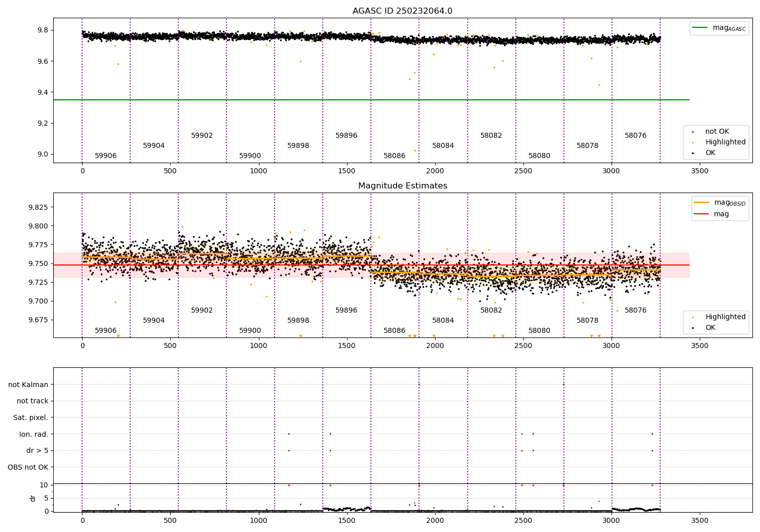
Task: Click the 'dr > 5' axis label
Action: click(x=37, y=451)
